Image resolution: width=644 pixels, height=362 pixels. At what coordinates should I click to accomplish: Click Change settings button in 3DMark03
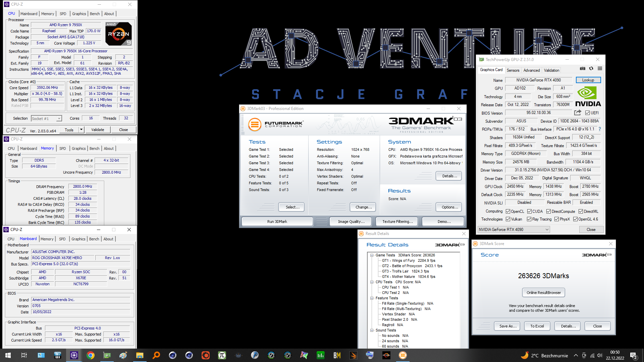(x=363, y=207)
